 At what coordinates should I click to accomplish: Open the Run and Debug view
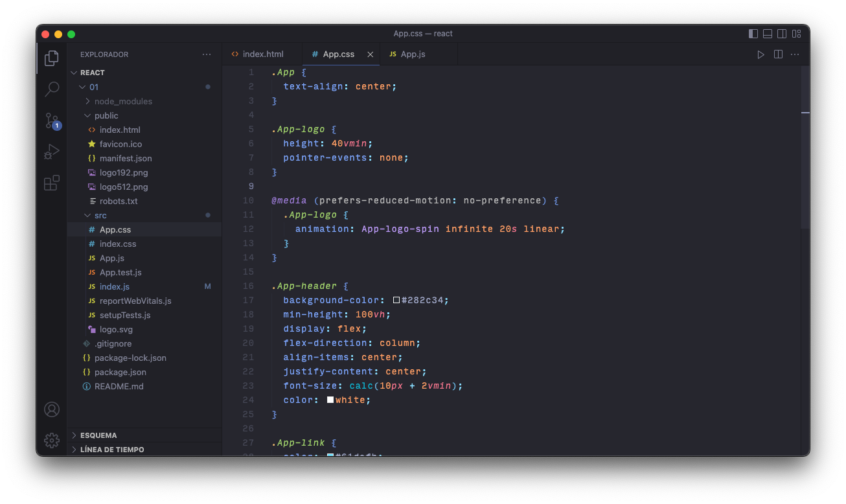pyautogui.click(x=52, y=152)
